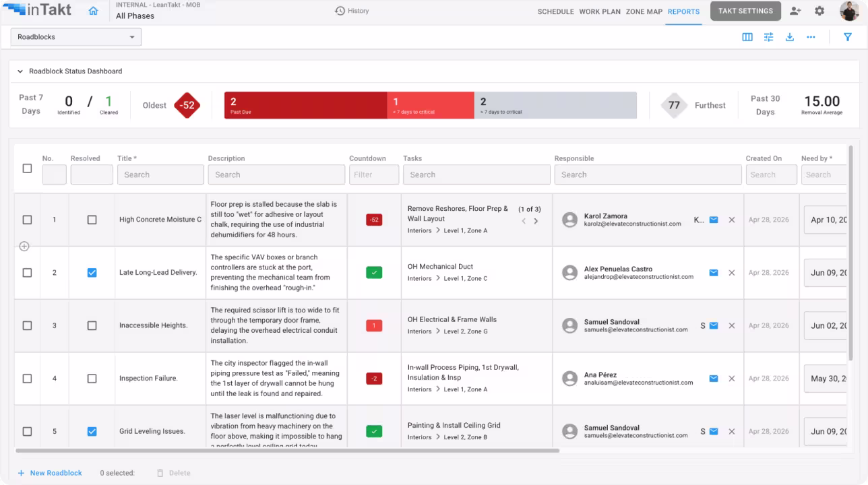
Task: Email Samuel Sandoval in Inaccessible Heights row
Action: 714,325
